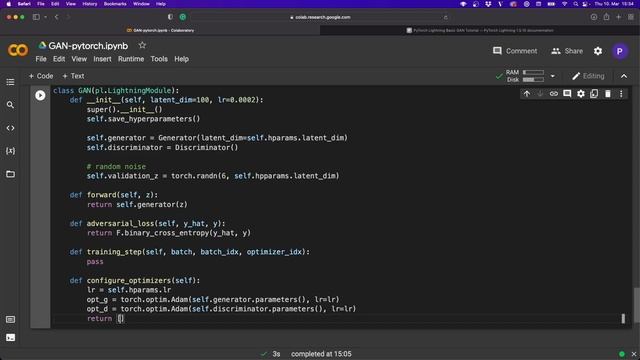The image size is (640, 360).
Task: Go back in Safari
Action: 56,17
